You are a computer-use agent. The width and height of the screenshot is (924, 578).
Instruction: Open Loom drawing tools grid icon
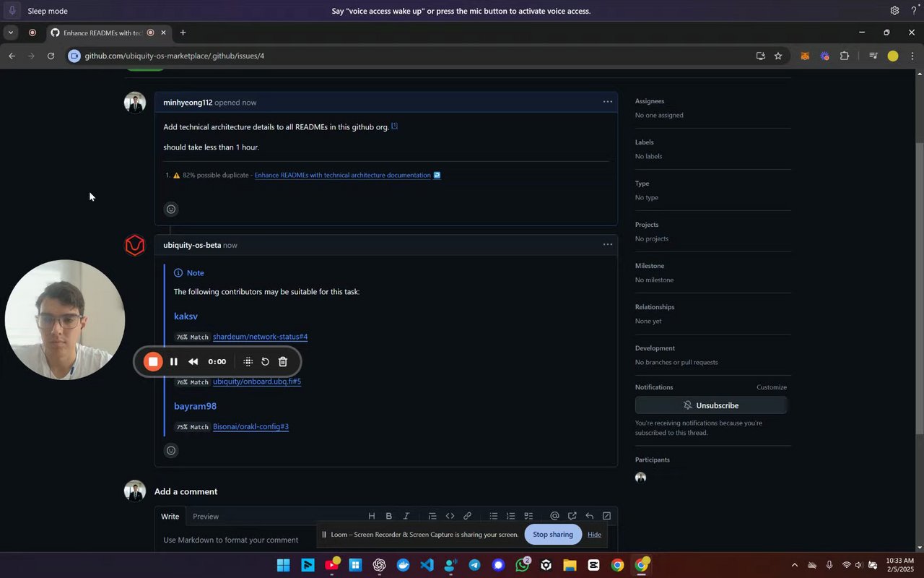(x=248, y=361)
